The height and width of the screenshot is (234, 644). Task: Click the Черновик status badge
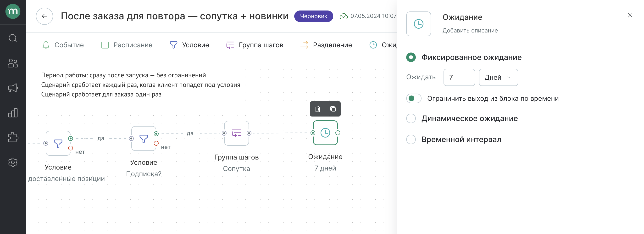[313, 16]
